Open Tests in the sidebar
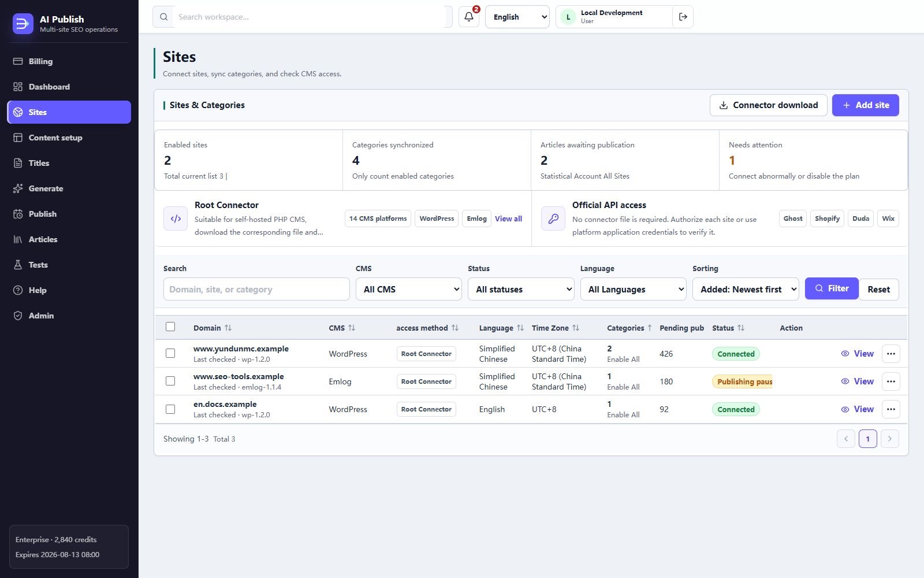The width and height of the screenshot is (924, 578). click(69, 265)
